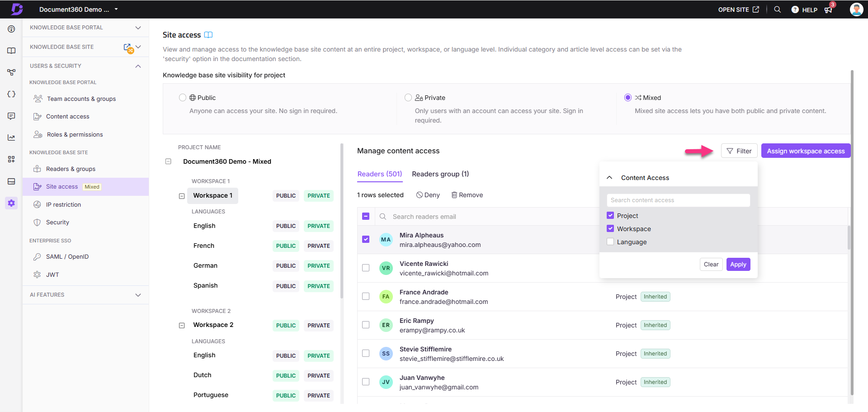
Task: Uncheck the Project filter checkbox
Action: click(610, 216)
